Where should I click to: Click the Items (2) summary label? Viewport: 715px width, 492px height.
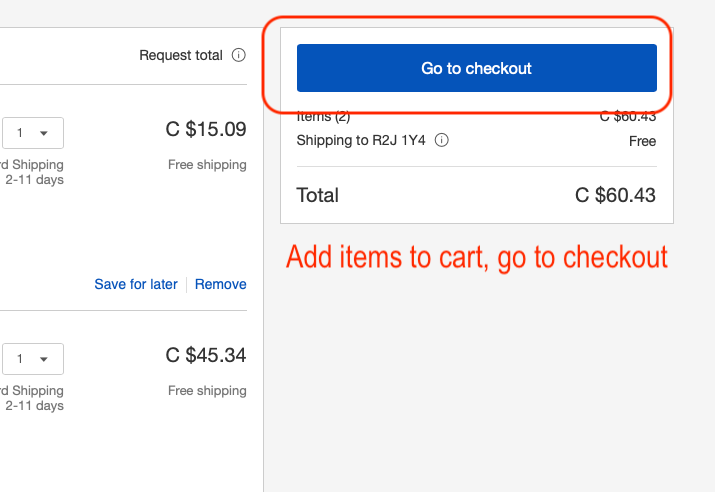pos(323,117)
